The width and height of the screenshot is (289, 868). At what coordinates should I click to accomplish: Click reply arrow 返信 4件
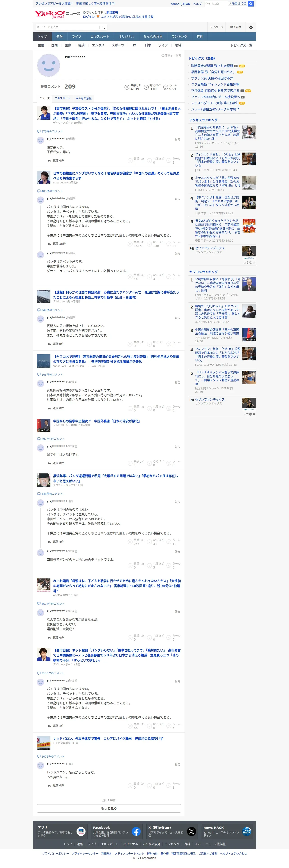(x=56, y=542)
